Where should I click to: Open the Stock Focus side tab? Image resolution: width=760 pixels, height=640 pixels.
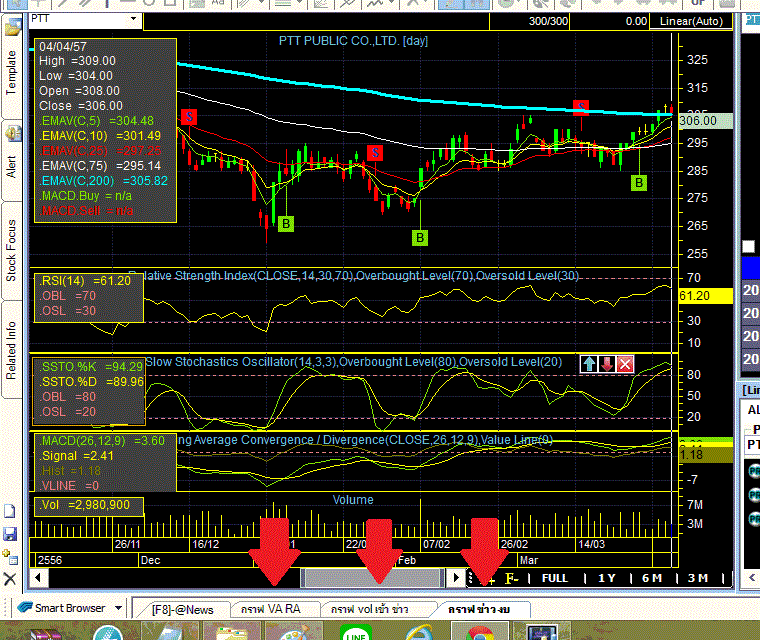(x=11, y=250)
